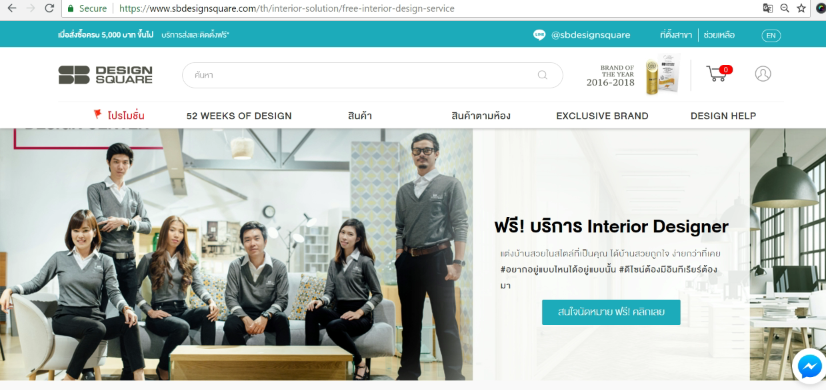Bookmark this page with the star icon
This screenshot has width=826, height=390.
click(801, 8)
